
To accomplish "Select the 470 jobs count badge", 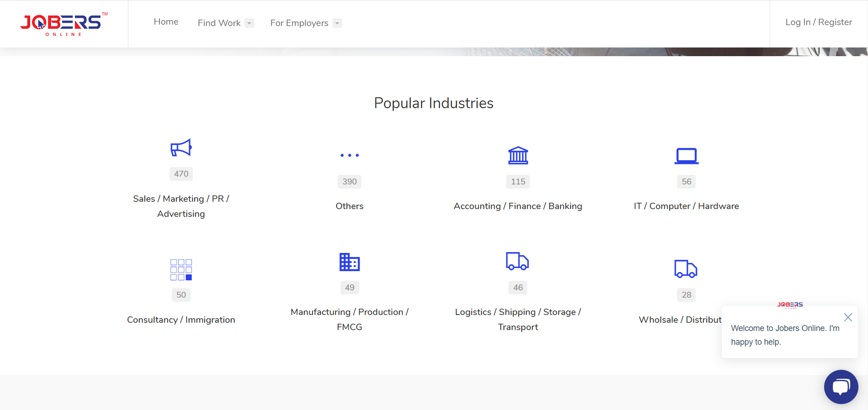I will pos(181,174).
